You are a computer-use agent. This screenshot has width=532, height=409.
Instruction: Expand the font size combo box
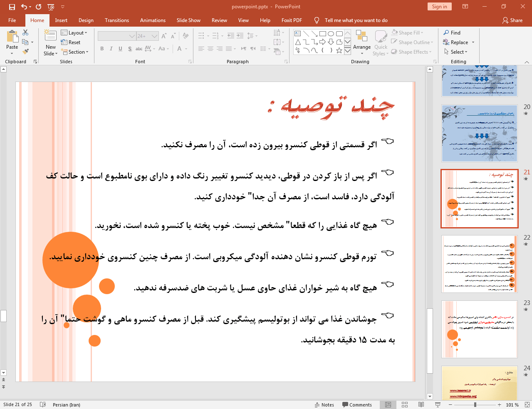[154, 36]
